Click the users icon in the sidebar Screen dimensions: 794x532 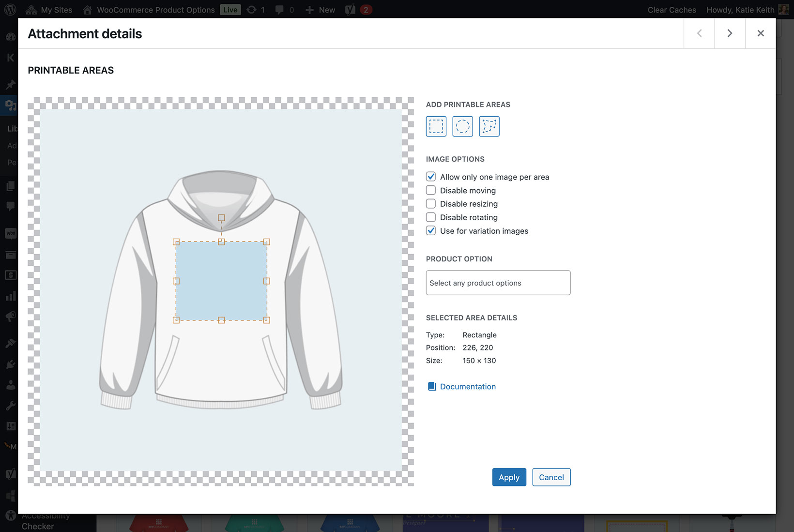pyautogui.click(x=10, y=384)
